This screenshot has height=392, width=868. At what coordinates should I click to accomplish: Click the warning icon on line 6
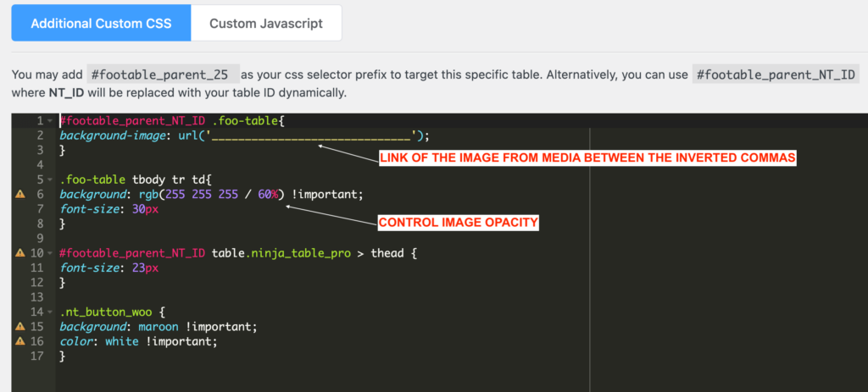(20, 194)
